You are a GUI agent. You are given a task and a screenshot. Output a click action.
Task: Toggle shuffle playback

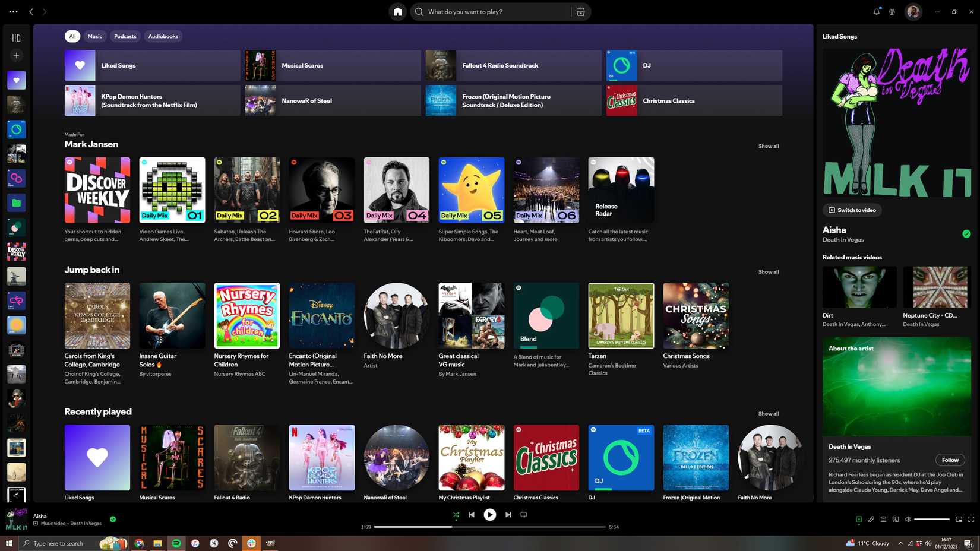pyautogui.click(x=456, y=515)
